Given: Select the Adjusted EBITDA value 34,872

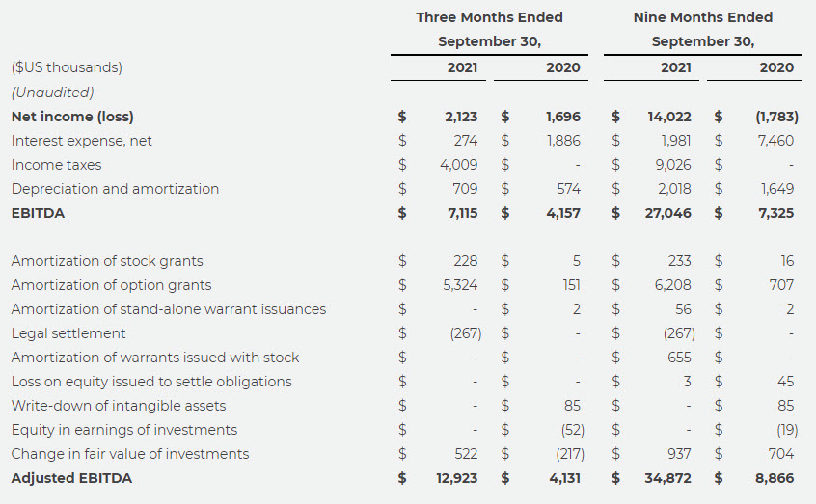Looking at the screenshot, I should click(x=667, y=478).
